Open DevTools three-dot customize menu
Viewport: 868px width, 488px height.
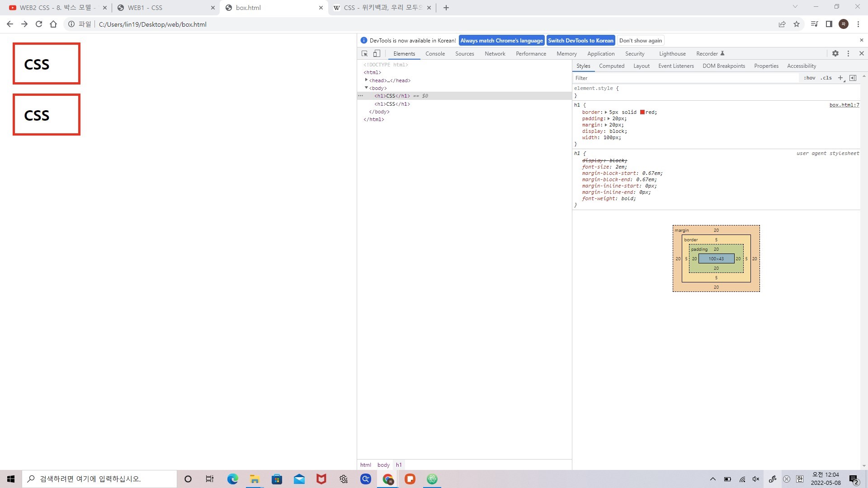848,53
